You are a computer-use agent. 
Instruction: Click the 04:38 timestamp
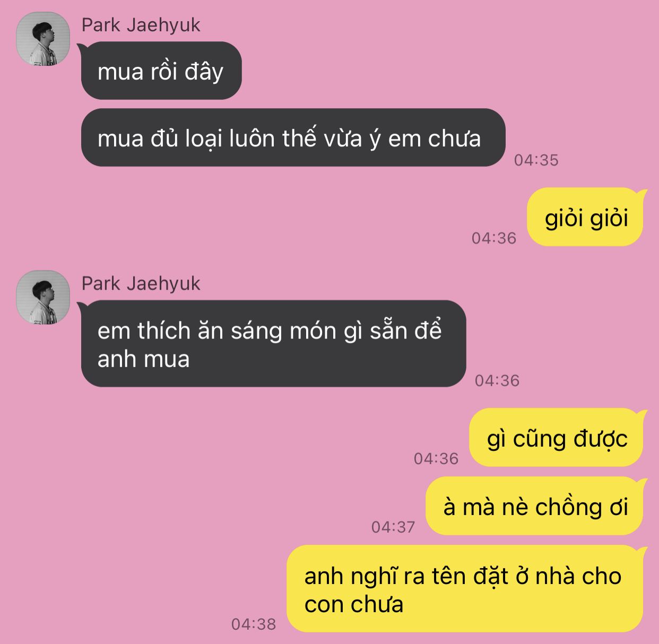254,624
